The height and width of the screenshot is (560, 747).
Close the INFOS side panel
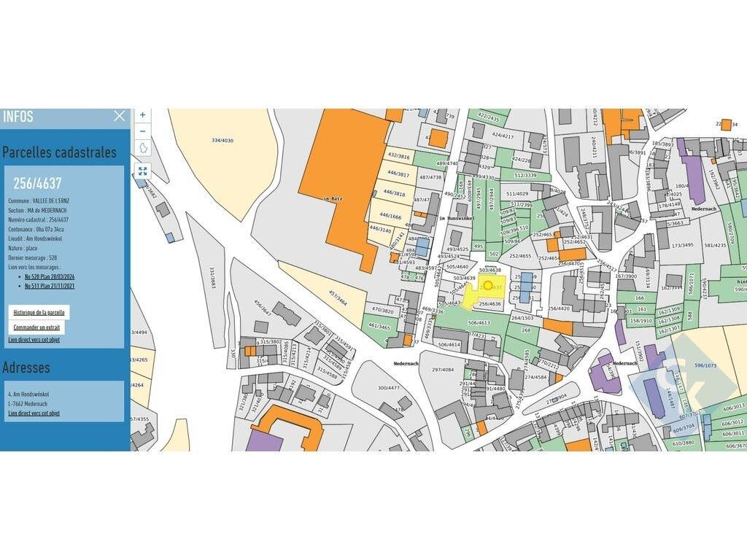pyautogui.click(x=120, y=116)
